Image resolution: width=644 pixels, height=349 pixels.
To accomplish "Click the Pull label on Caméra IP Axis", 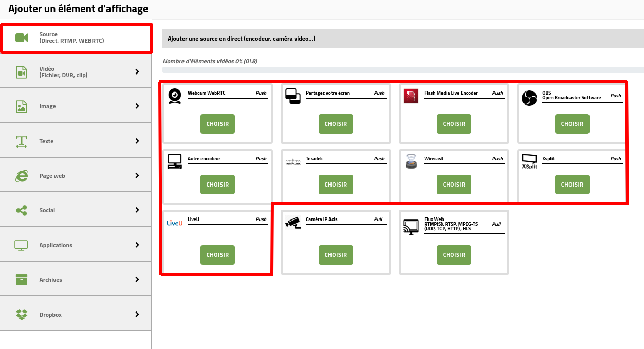I will click(x=378, y=219).
